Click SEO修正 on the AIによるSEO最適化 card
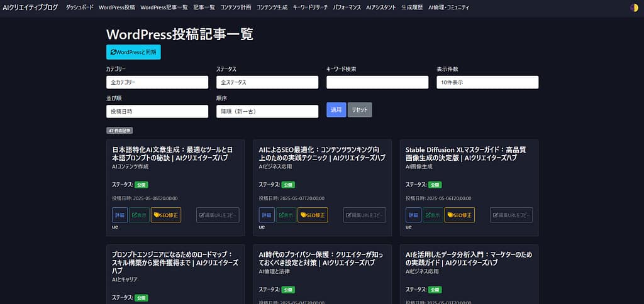The width and height of the screenshot is (644, 304). click(313, 215)
